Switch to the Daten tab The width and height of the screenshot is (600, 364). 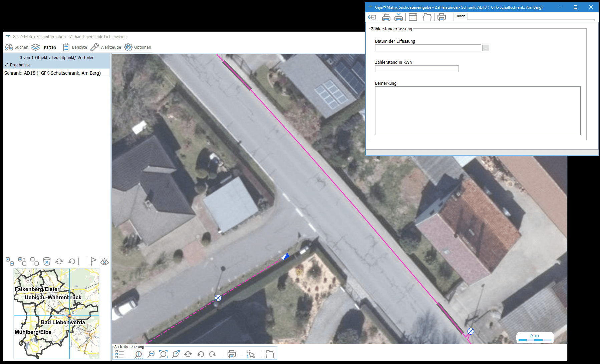coord(460,16)
